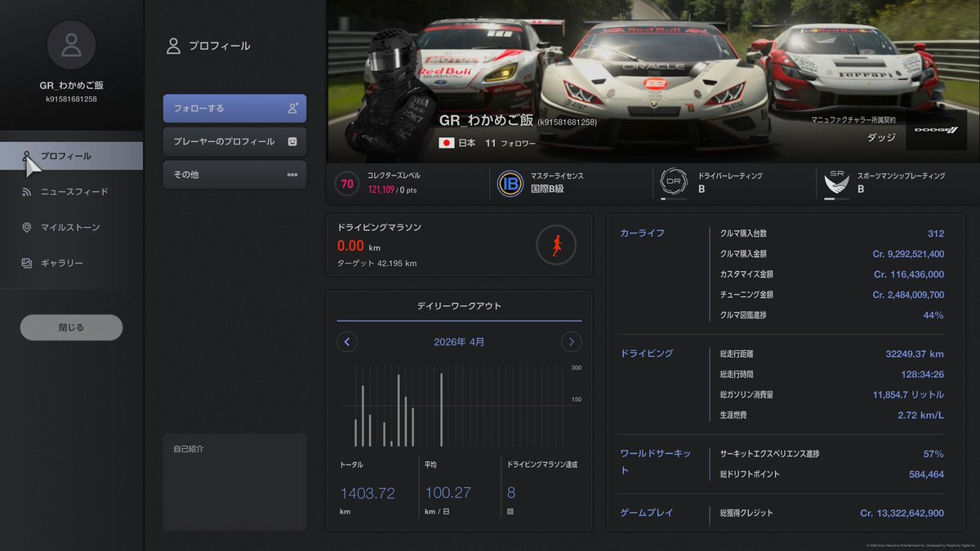
Task: Click the collector level 70 badge
Action: (347, 184)
